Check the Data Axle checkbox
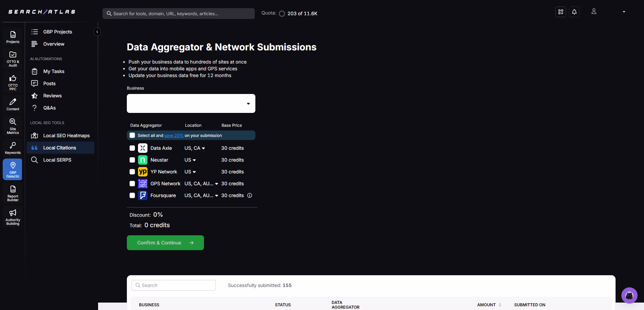 [132, 148]
